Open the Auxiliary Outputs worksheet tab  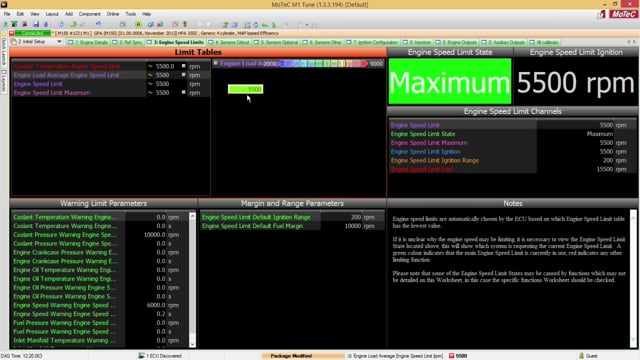tap(504, 42)
